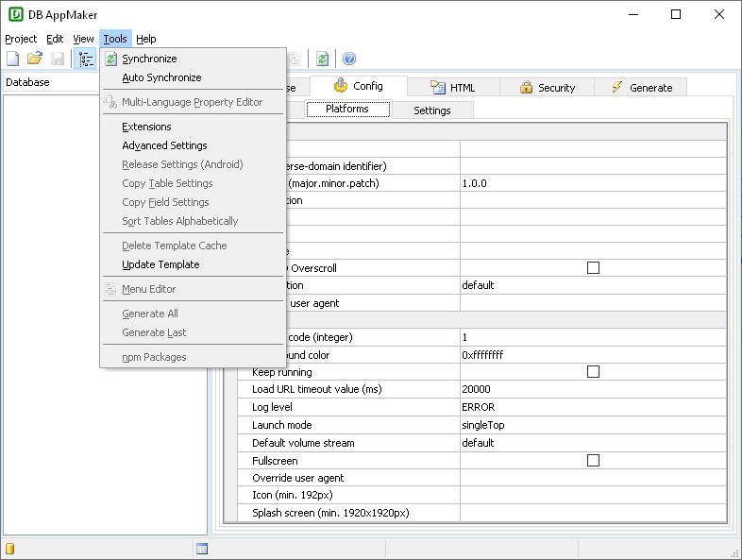The height and width of the screenshot is (560, 742).
Task: Open the Default volume stream dropdown
Action: coord(592,443)
